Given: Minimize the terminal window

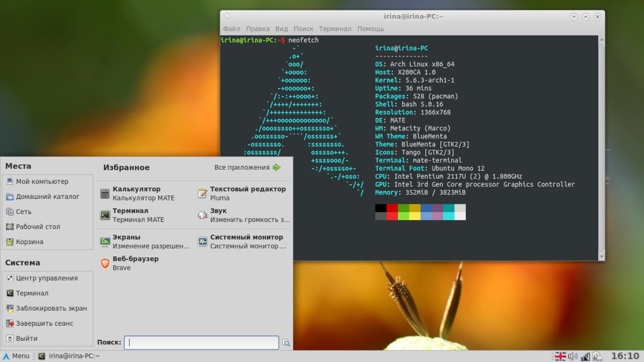Looking at the screenshot, I should 574,17.
